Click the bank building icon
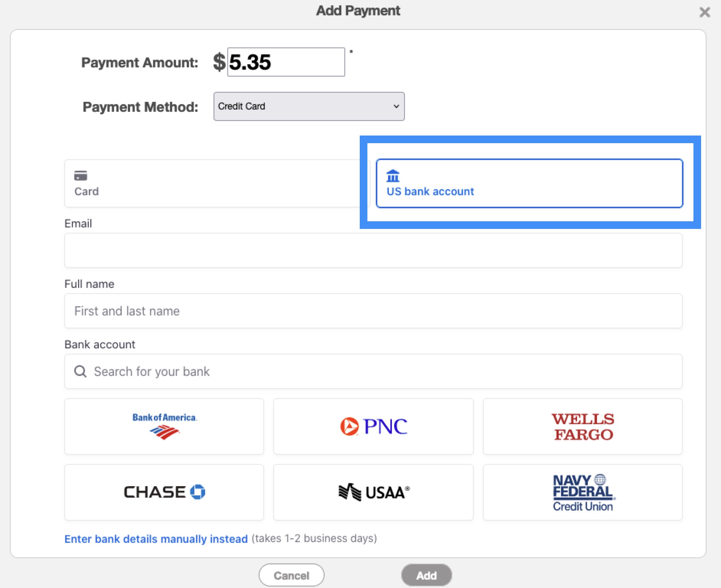The height and width of the screenshot is (588, 721). (393, 176)
